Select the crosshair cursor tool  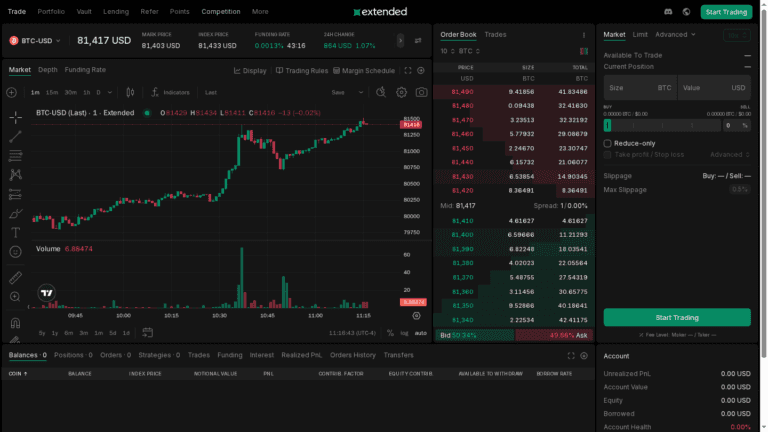(16, 118)
